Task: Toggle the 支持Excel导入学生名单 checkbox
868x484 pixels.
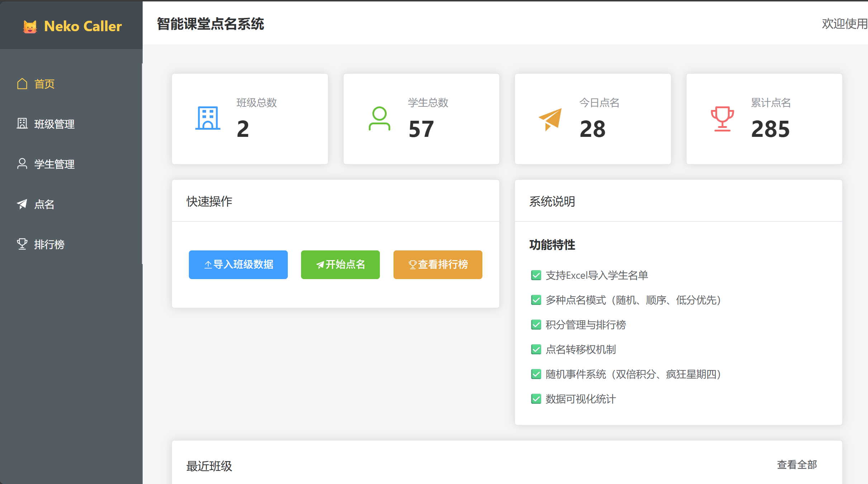Action: click(536, 275)
